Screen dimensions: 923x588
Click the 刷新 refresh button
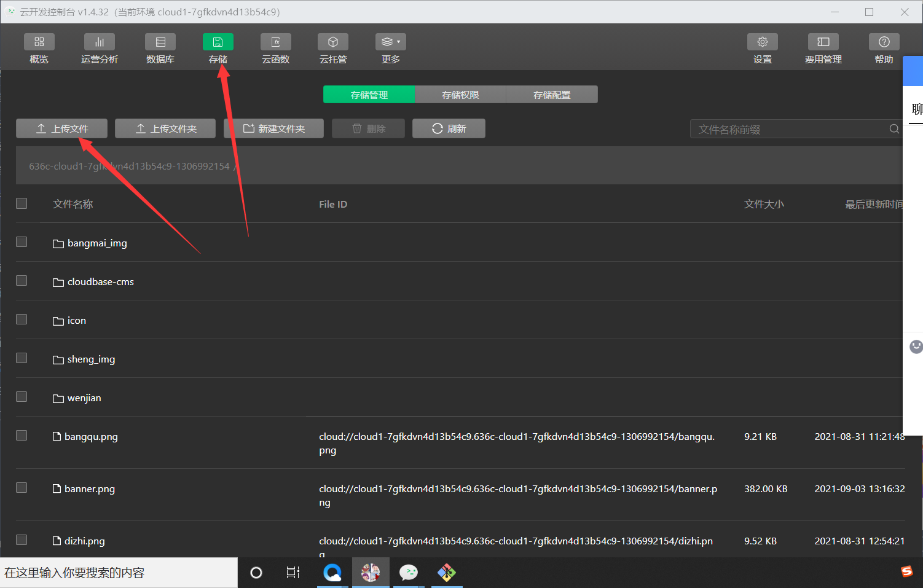(x=449, y=128)
